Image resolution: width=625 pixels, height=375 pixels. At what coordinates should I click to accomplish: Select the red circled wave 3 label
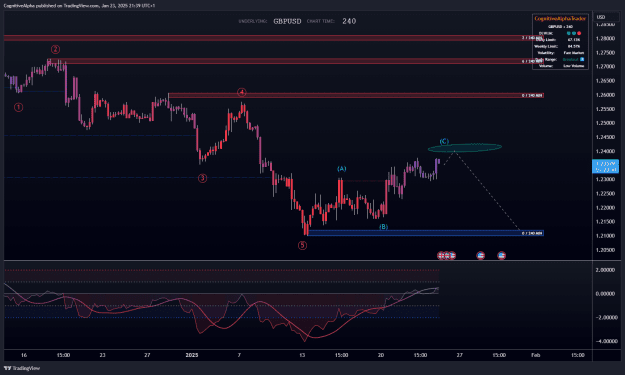click(x=202, y=178)
